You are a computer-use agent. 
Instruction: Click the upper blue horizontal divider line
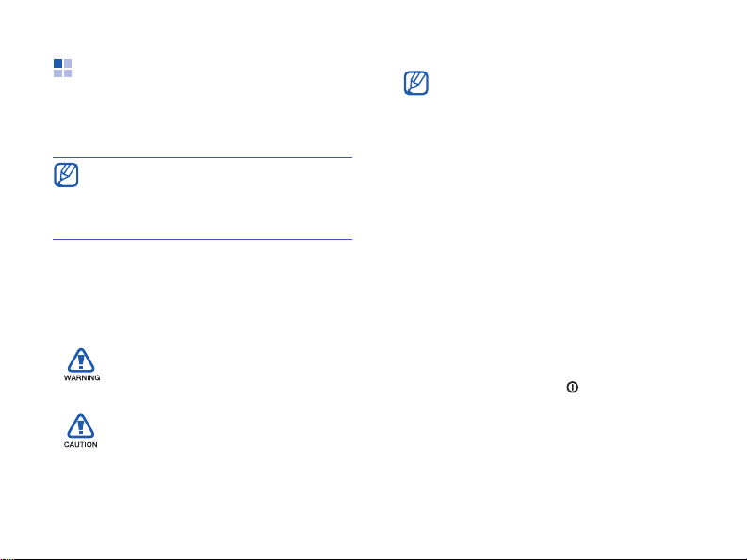tap(203, 157)
